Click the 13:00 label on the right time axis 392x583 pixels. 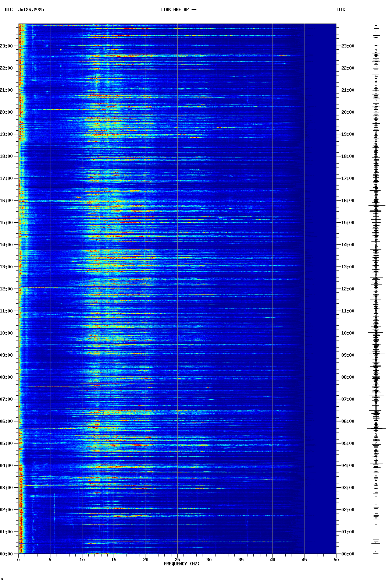[348, 267]
